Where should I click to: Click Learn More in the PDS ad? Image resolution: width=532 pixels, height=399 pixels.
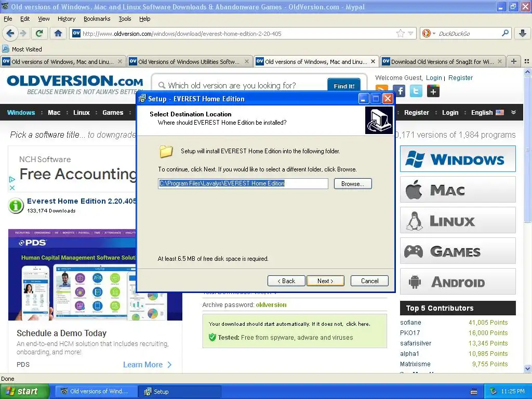point(148,365)
